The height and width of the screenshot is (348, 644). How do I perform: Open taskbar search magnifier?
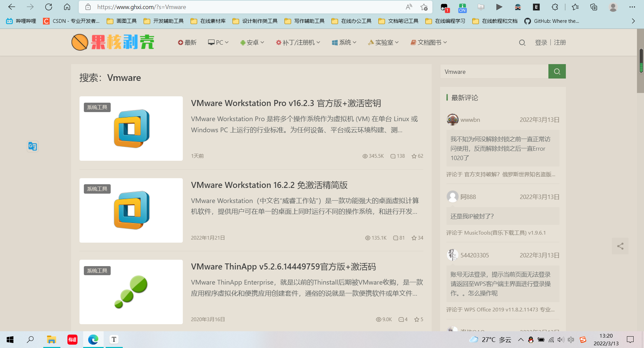click(30, 340)
